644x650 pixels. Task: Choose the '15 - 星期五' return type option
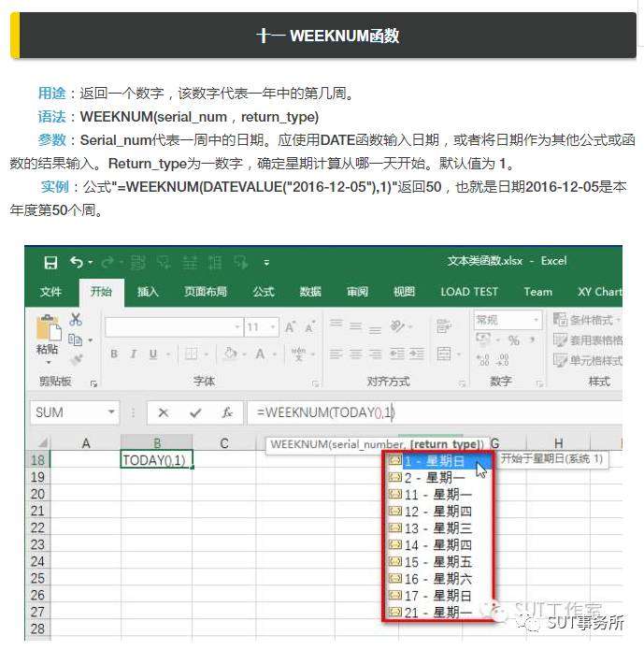[x=436, y=562]
